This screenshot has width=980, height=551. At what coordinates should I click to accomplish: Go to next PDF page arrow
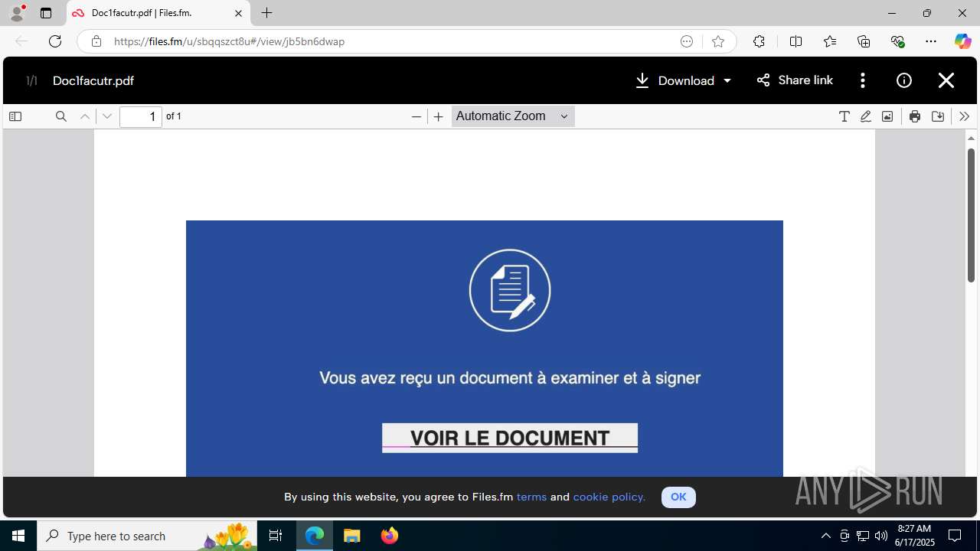point(107,116)
